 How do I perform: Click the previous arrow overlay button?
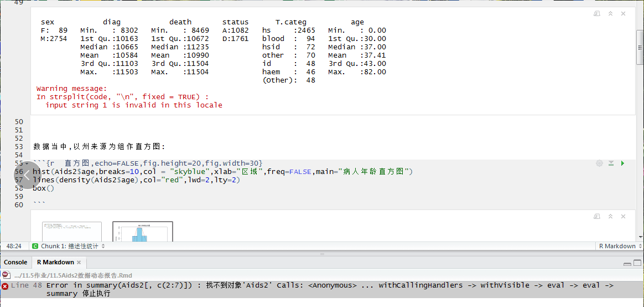click(27, 175)
